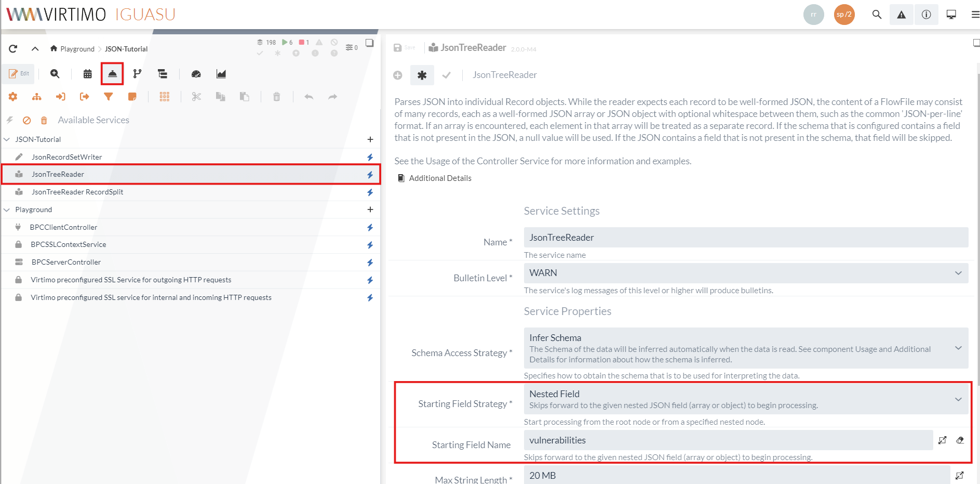Add a process group via orange hierarchy icon
The height and width of the screenshot is (484, 980).
click(x=37, y=97)
